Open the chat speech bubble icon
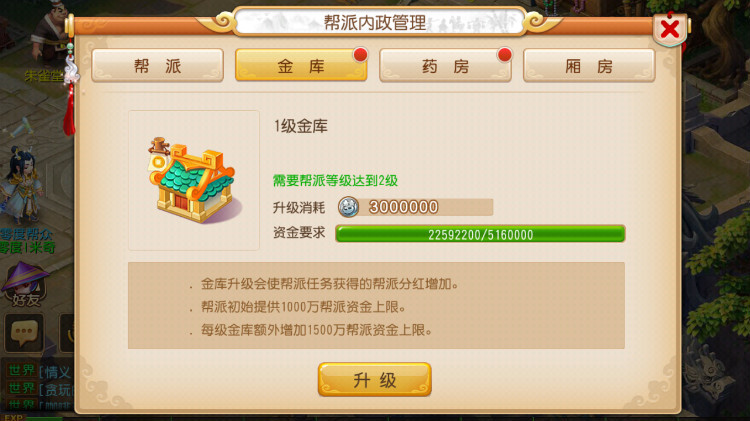The image size is (750, 421). pyautogui.click(x=24, y=333)
